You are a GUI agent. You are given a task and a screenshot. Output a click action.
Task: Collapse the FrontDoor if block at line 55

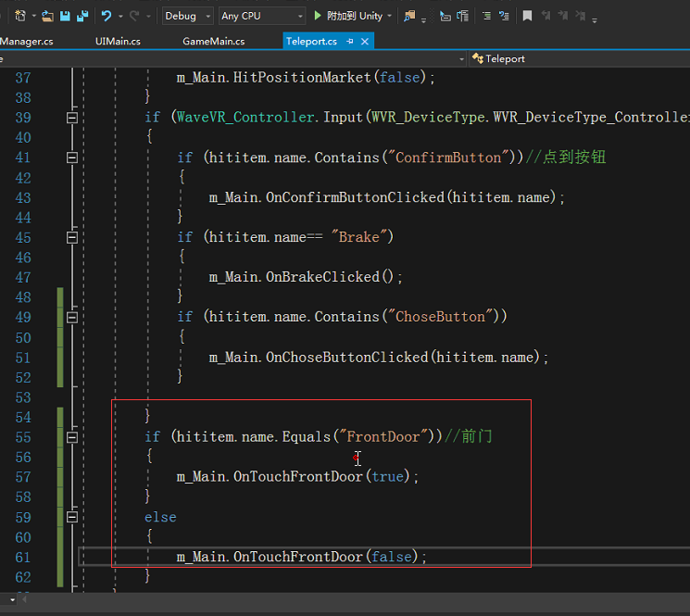(72, 437)
